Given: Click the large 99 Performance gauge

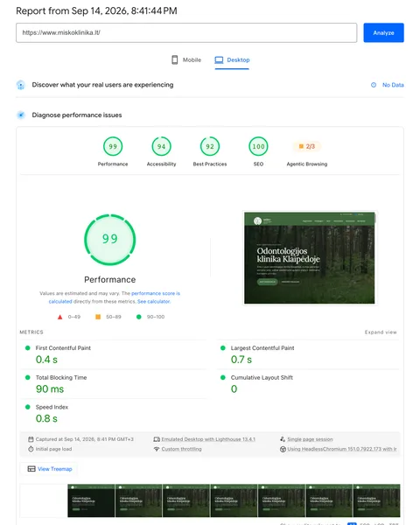Looking at the screenshot, I should [110, 240].
